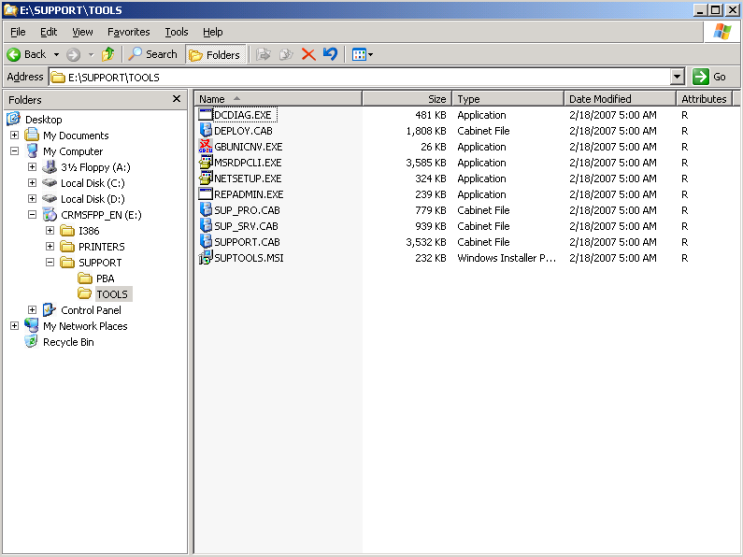The height and width of the screenshot is (557, 743).
Task: Expand the address bar dropdown arrow
Action: (x=677, y=77)
